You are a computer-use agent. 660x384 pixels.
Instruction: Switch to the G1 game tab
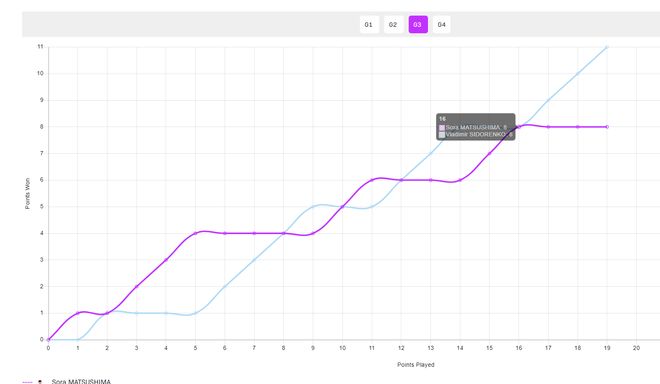(369, 24)
